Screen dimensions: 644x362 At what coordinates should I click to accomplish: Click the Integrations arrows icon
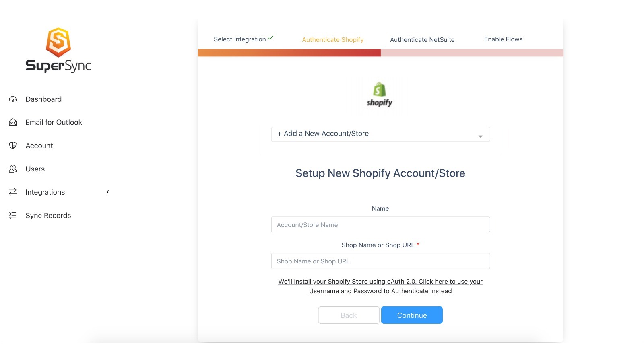(x=13, y=192)
